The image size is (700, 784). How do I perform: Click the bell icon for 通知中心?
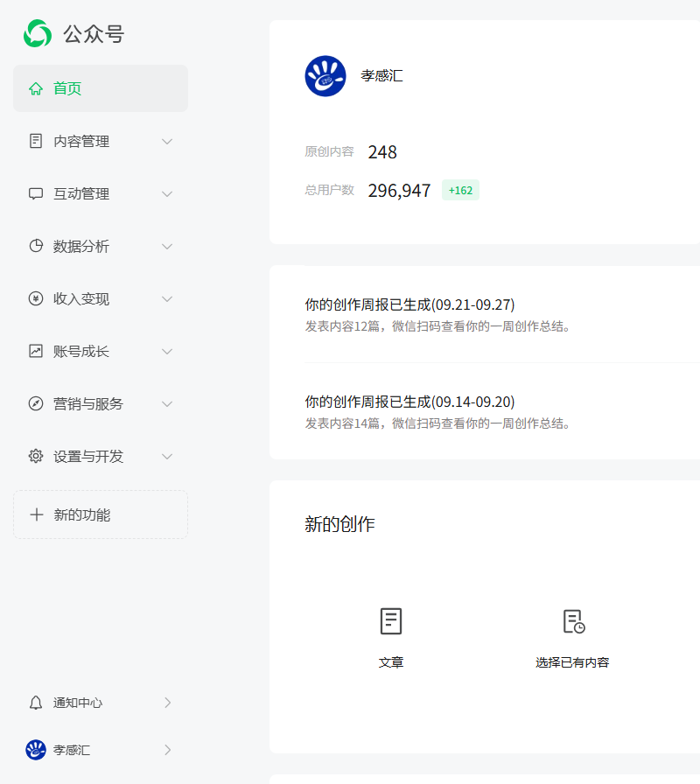pos(36,703)
